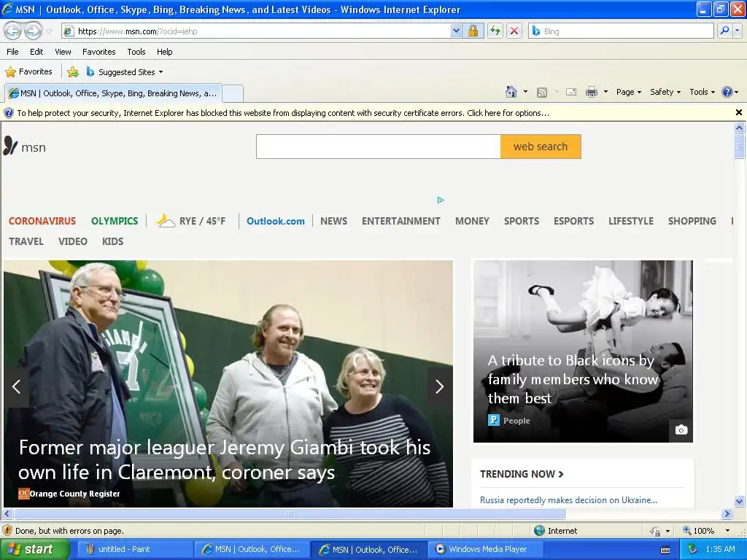This screenshot has height=560, width=747.
Task: Click the web search button
Action: click(541, 147)
